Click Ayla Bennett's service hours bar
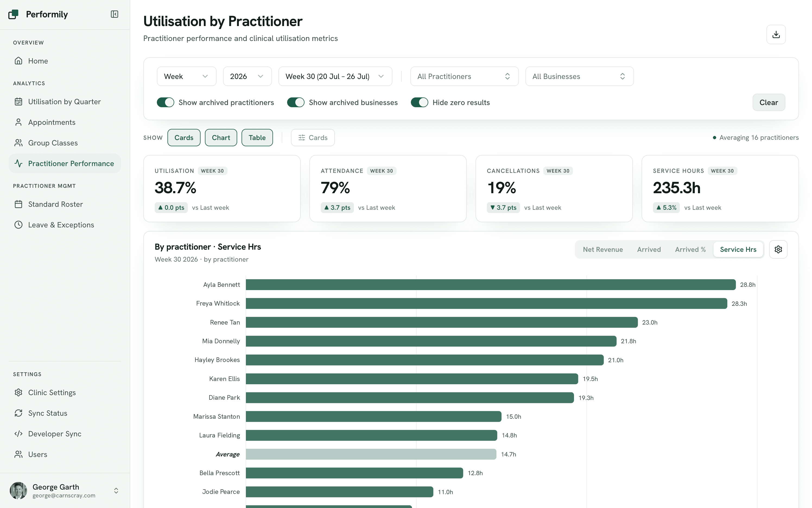This screenshot has height=508, width=812. 490,285
